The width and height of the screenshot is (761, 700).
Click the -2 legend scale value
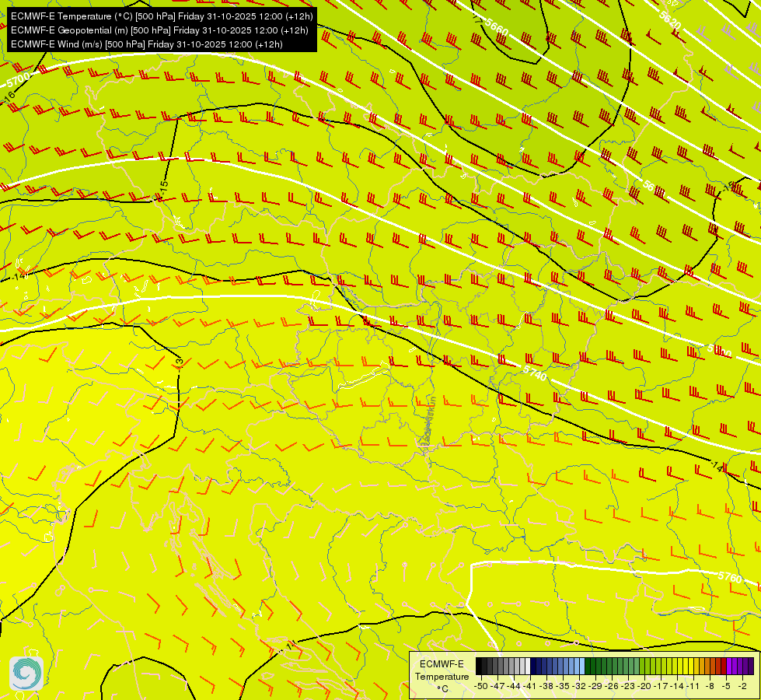[x=742, y=686]
